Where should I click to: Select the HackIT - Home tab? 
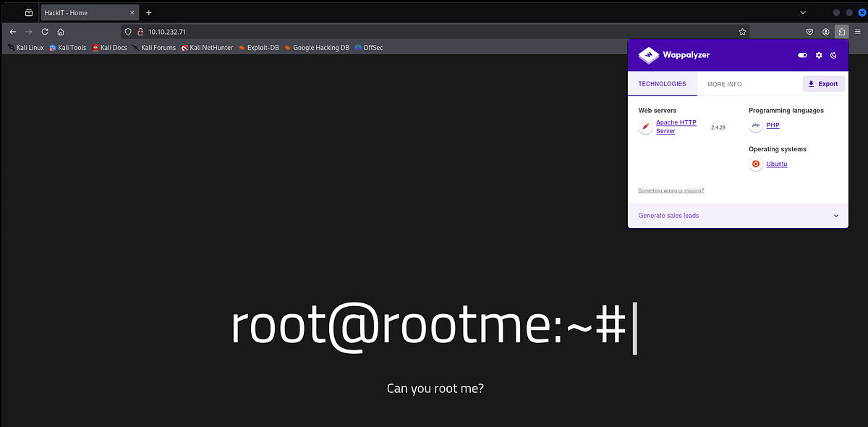tap(90, 12)
